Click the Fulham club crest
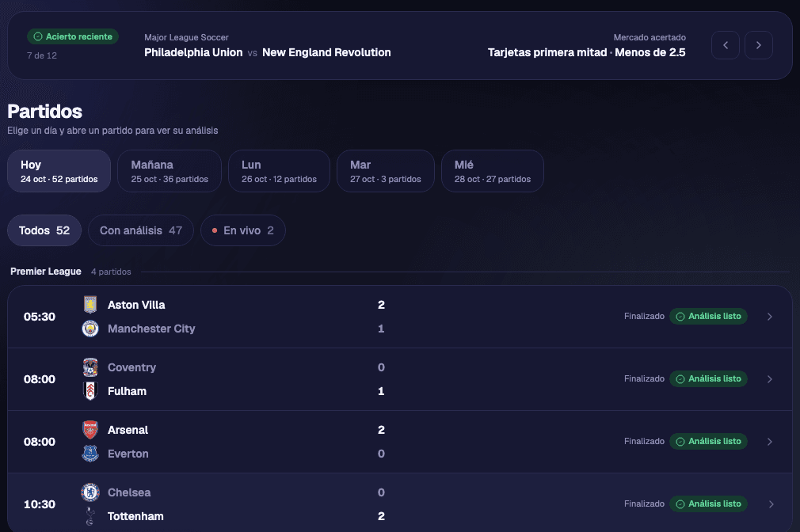This screenshot has width=800, height=532. tap(90, 391)
